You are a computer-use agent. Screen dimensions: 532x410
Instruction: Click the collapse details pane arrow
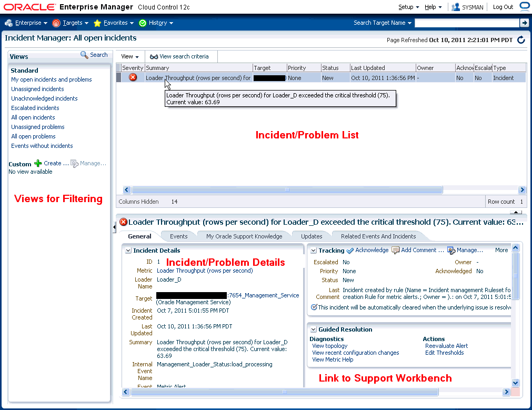tap(516, 212)
